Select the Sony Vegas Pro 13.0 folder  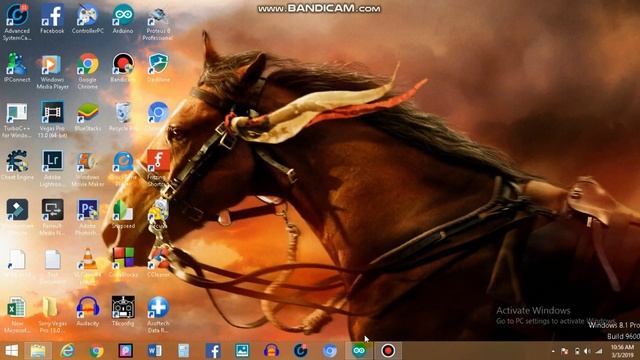pos(52,314)
